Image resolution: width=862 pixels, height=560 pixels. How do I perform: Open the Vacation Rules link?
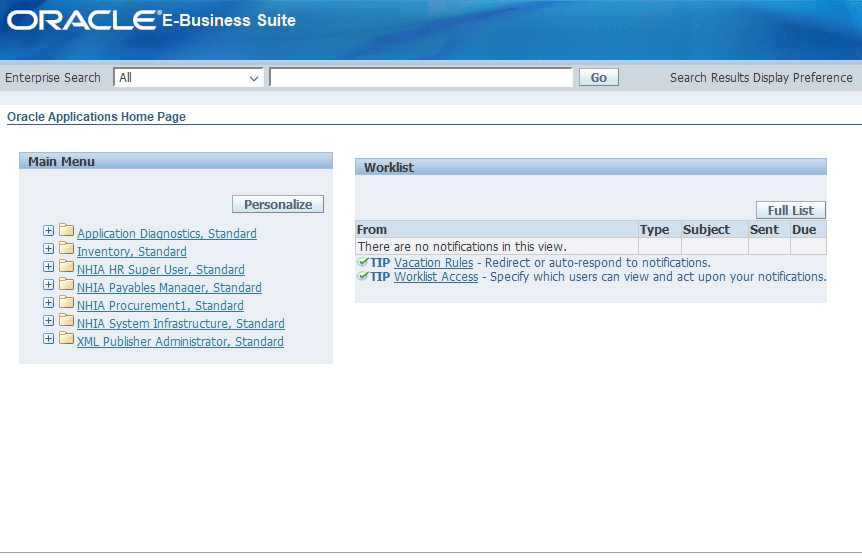433,263
